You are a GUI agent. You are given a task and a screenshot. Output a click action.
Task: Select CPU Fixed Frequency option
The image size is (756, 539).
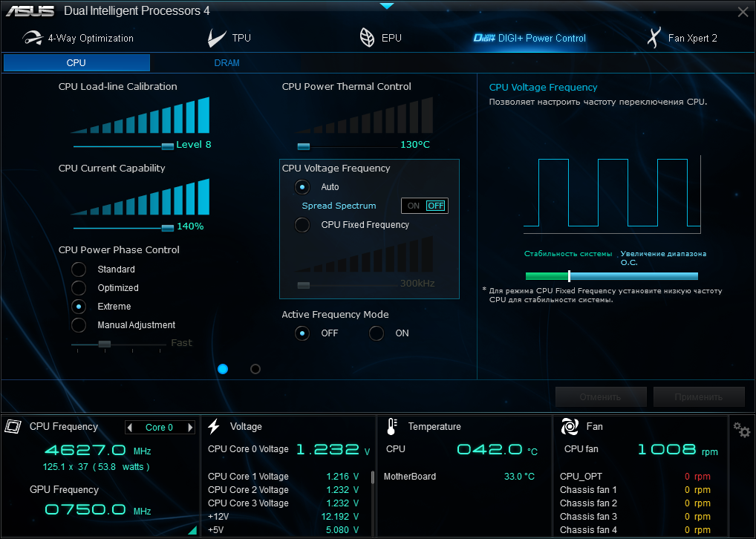tap(302, 225)
